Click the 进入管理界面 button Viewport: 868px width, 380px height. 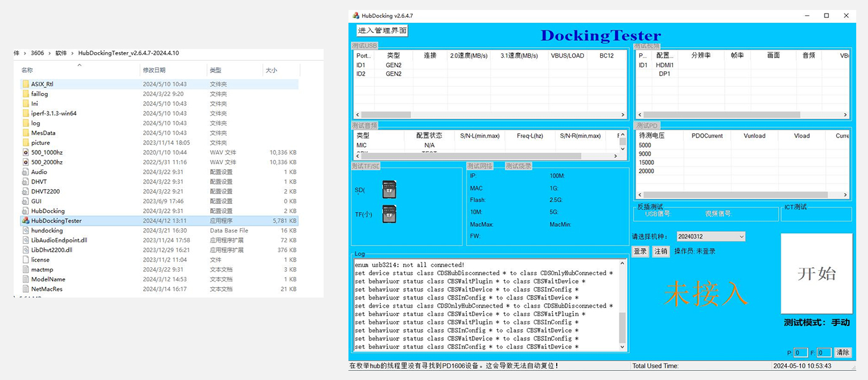(382, 30)
